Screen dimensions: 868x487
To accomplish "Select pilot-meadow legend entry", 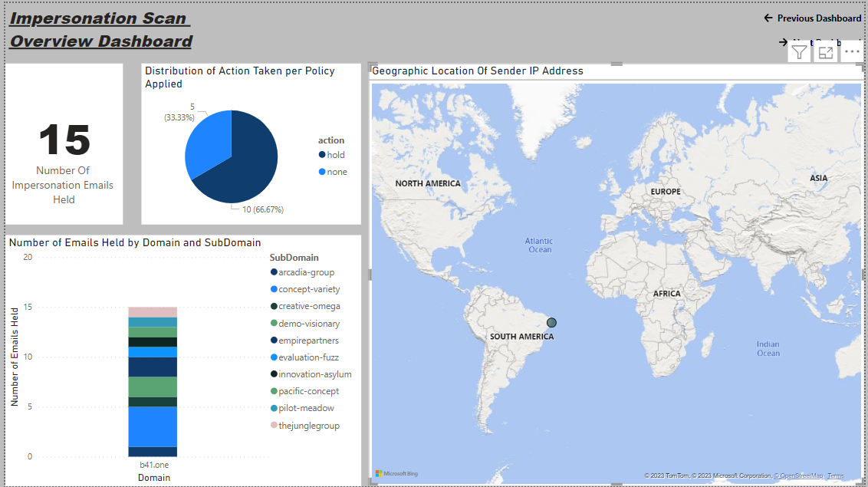I will click(306, 408).
